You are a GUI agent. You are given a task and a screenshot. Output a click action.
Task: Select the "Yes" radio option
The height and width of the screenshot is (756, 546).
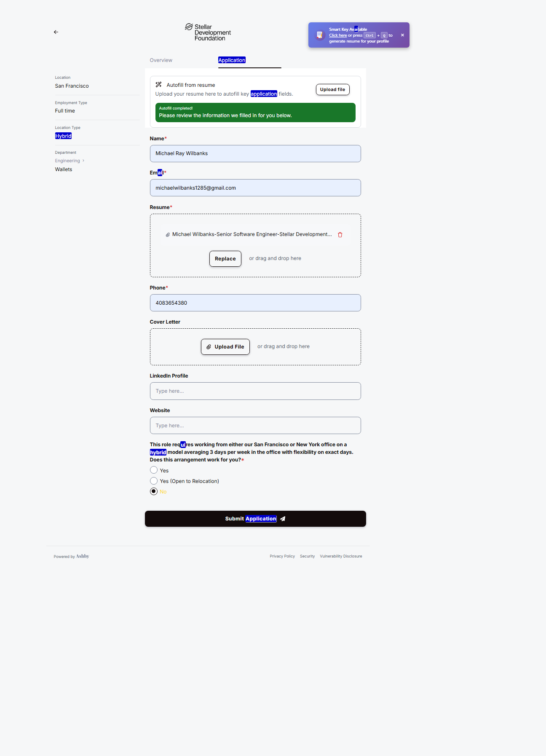click(154, 470)
